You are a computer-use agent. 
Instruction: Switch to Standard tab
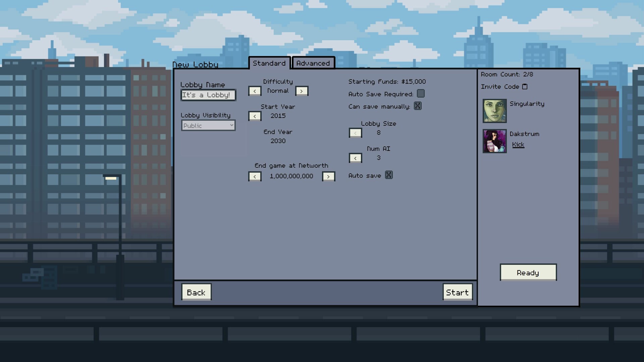click(269, 63)
